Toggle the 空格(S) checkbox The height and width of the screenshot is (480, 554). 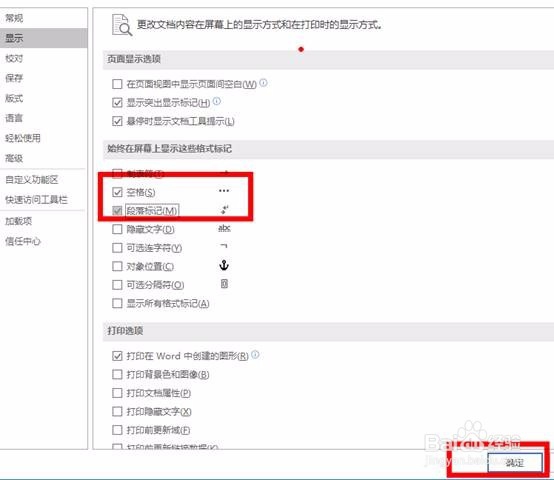(117, 192)
